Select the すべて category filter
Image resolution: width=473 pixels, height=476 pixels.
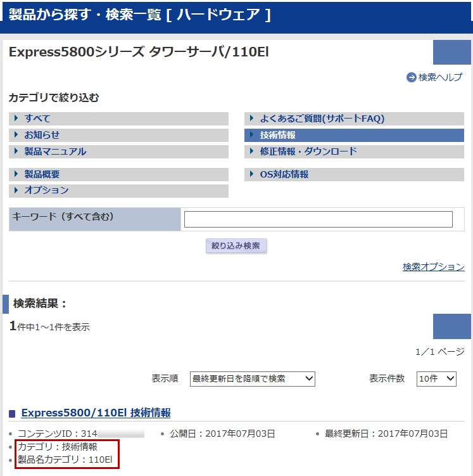point(118,119)
